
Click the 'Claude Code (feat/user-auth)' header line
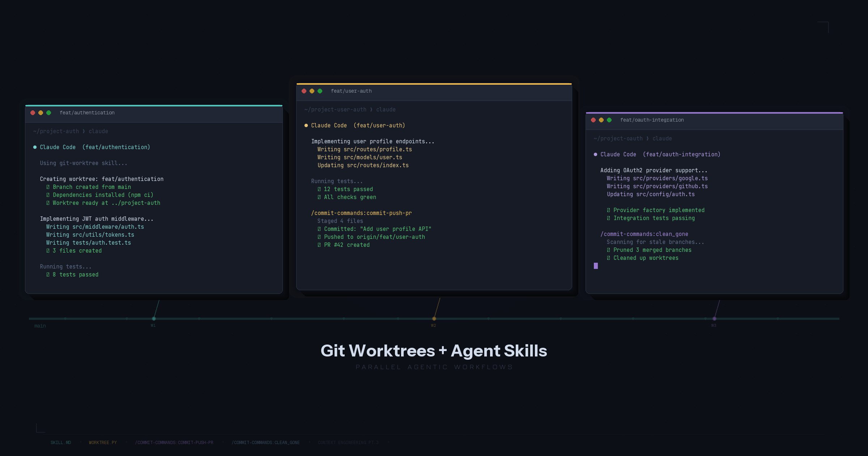[x=355, y=126]
